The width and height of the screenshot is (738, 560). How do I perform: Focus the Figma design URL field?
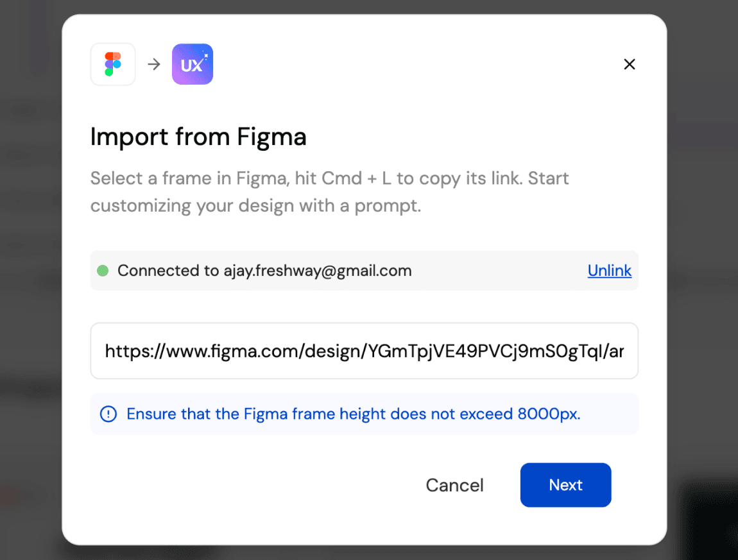[x=364, y=351]
